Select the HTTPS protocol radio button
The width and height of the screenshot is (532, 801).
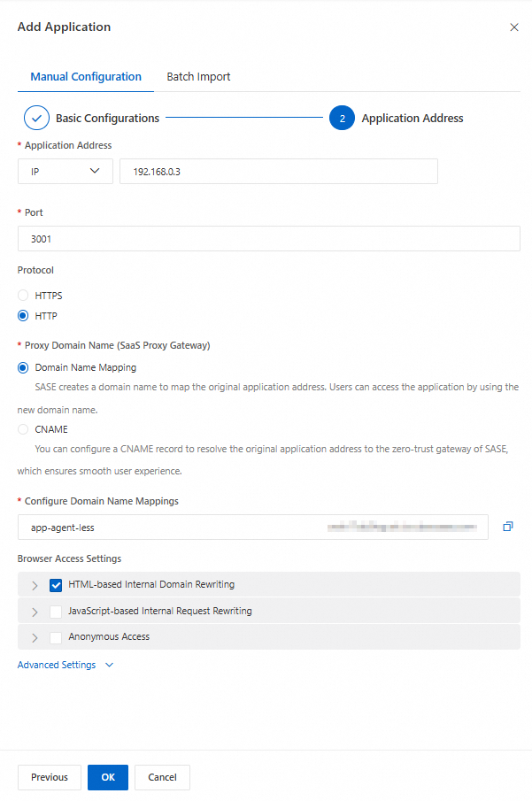click(23, 296)
